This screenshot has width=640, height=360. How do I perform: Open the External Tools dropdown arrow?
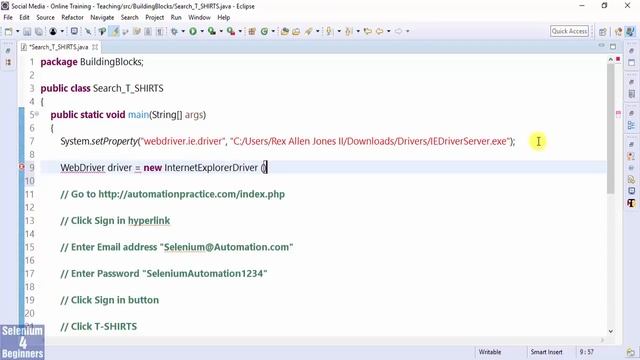click(x=240, y=31)
